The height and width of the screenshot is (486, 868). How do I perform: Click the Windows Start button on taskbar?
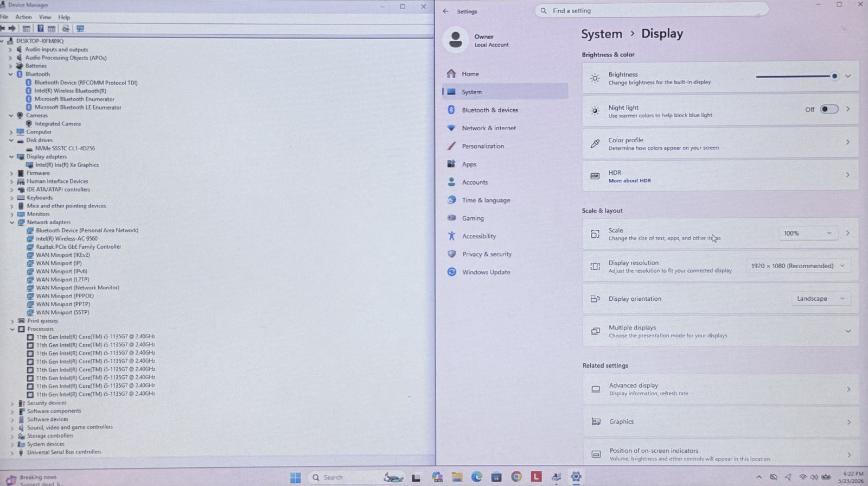[x=296, y=477]
